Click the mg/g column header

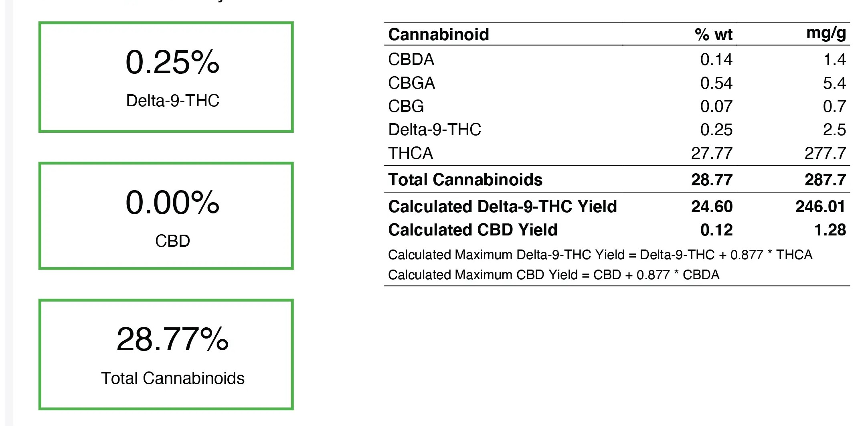826,34
